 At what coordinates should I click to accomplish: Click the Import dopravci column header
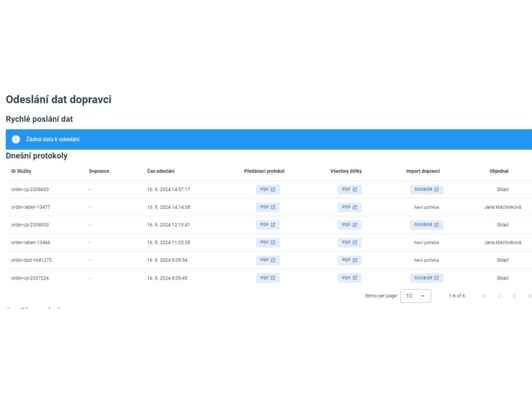(x=423, y=171)
